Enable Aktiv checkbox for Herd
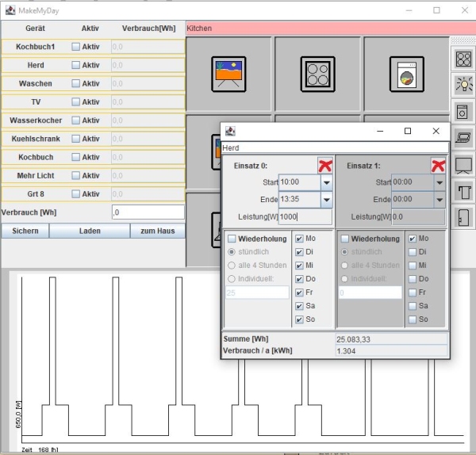 point(75,65)
